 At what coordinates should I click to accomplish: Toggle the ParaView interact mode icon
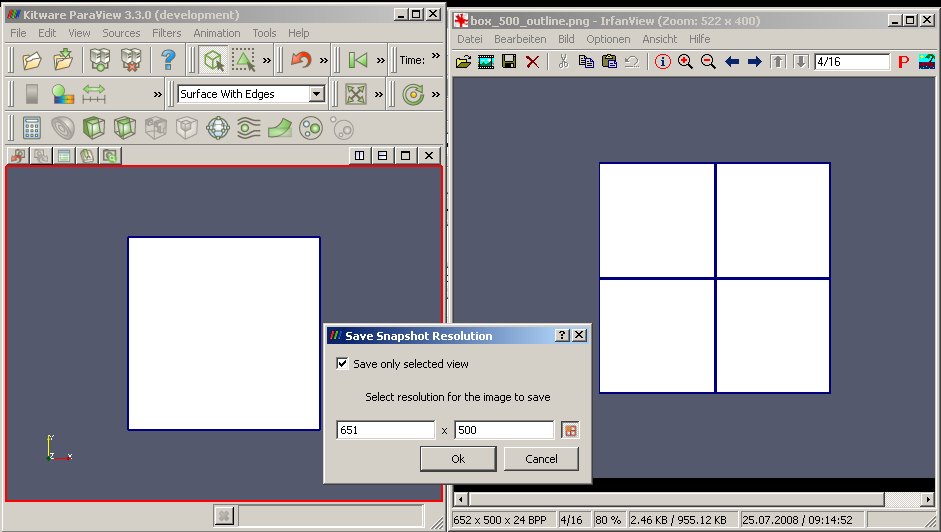[x=212, y=60]
